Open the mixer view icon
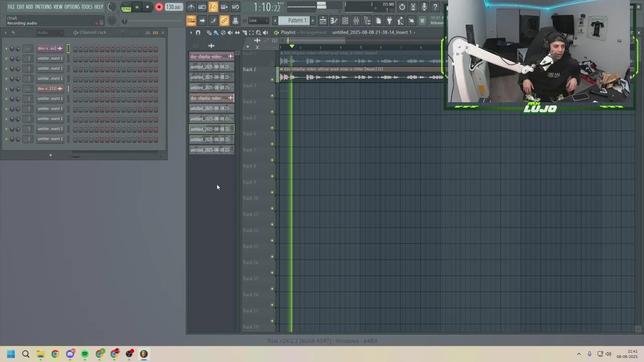The image size is (644, 362). tap(356, 21)
